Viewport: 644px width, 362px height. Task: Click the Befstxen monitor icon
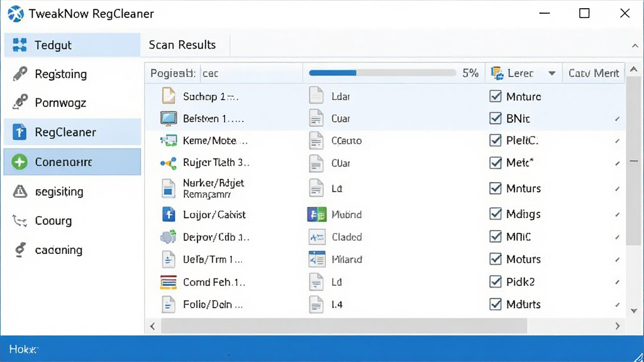(169, 119)
